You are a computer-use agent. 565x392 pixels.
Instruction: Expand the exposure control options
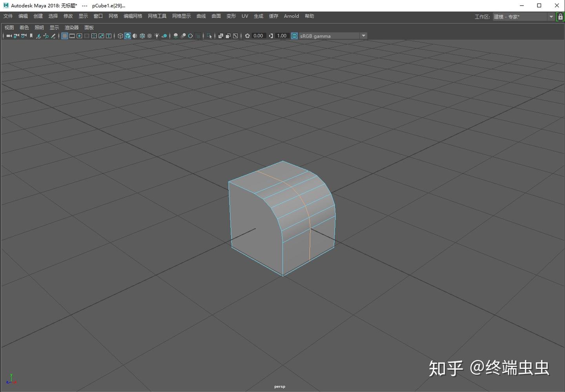coord(247,36)
